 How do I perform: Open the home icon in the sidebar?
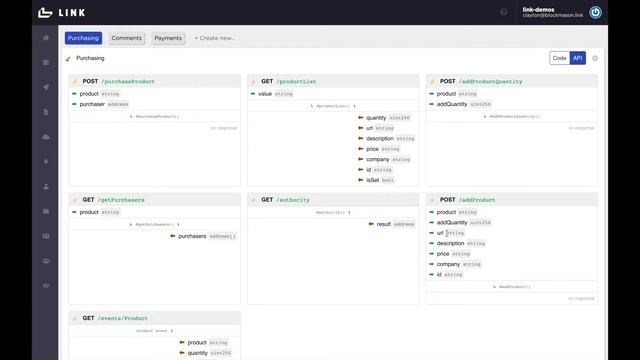click(46, 38)
